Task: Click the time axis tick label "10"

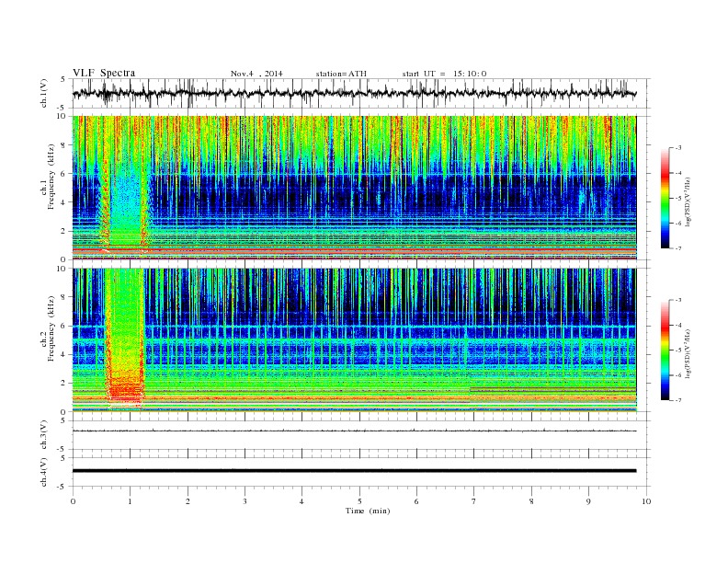Action: click(x=646, y=501)
